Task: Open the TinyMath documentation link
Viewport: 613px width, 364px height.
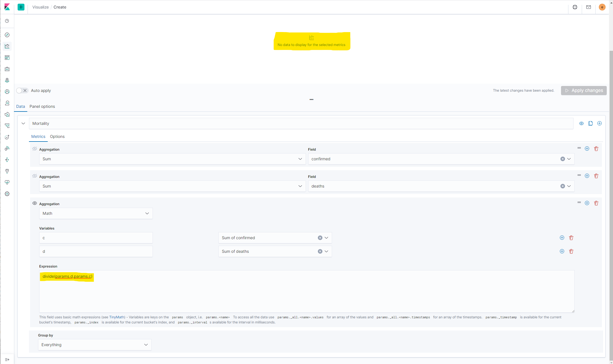Action: [x=117, y=317]
